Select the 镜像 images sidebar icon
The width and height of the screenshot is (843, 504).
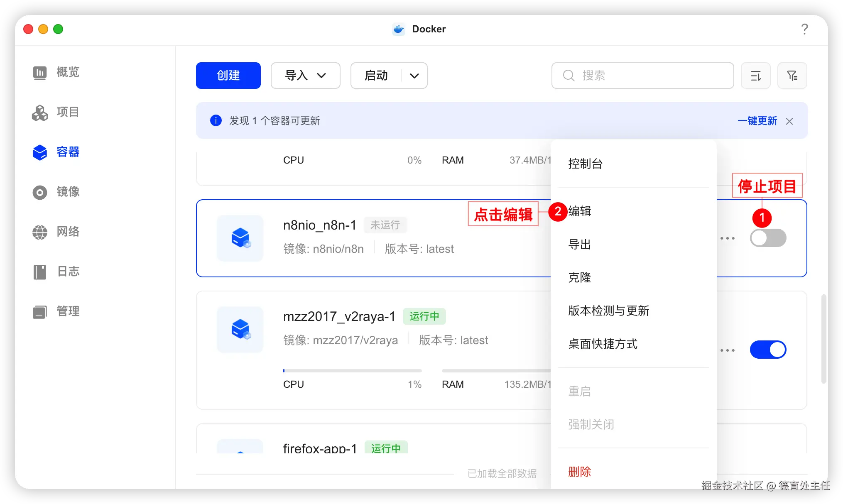coord(40,192)
